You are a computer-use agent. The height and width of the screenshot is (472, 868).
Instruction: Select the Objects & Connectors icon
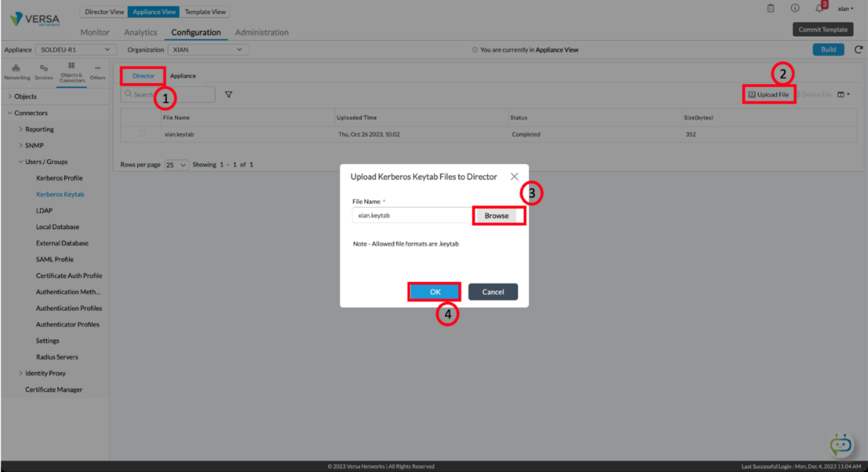71,69
